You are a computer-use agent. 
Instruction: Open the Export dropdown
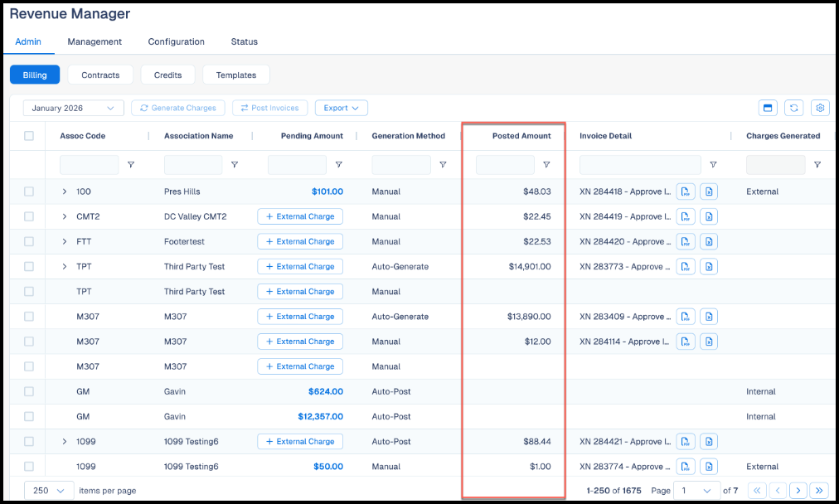341,108
